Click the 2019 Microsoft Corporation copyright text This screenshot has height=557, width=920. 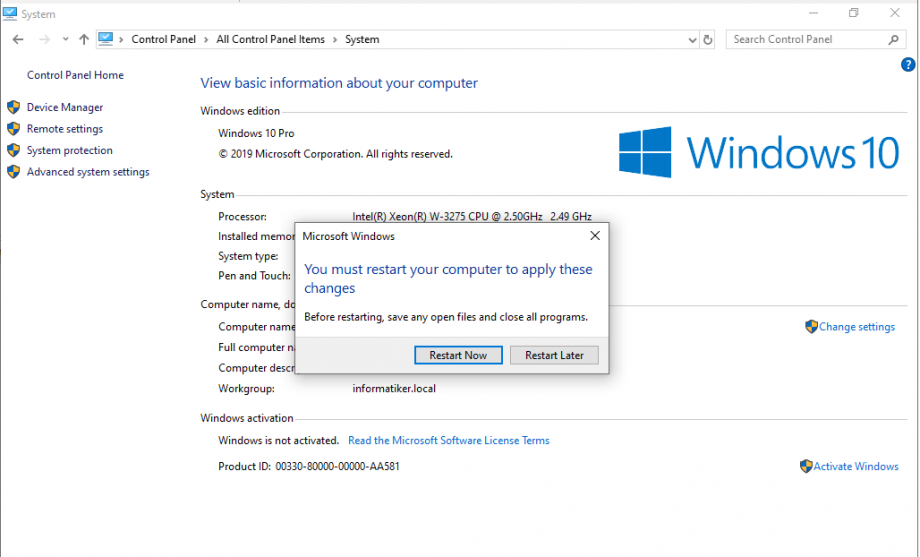point(336,154)
